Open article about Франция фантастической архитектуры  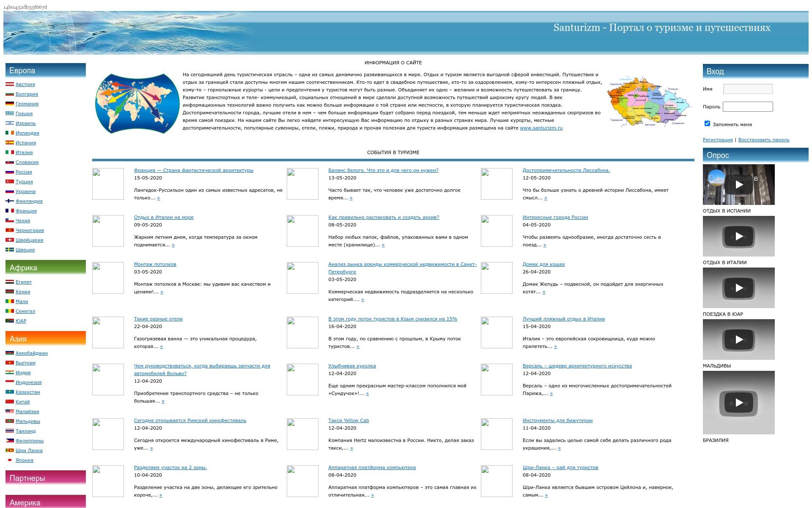194,170
